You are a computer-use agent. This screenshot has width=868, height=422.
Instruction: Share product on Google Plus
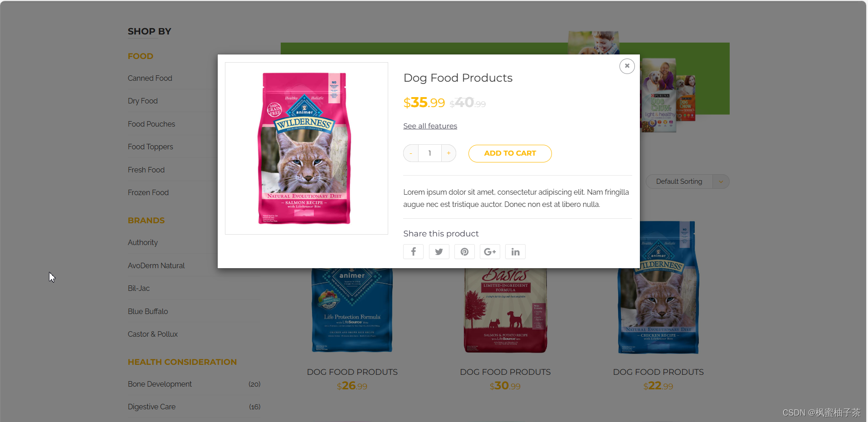[490, 252]
